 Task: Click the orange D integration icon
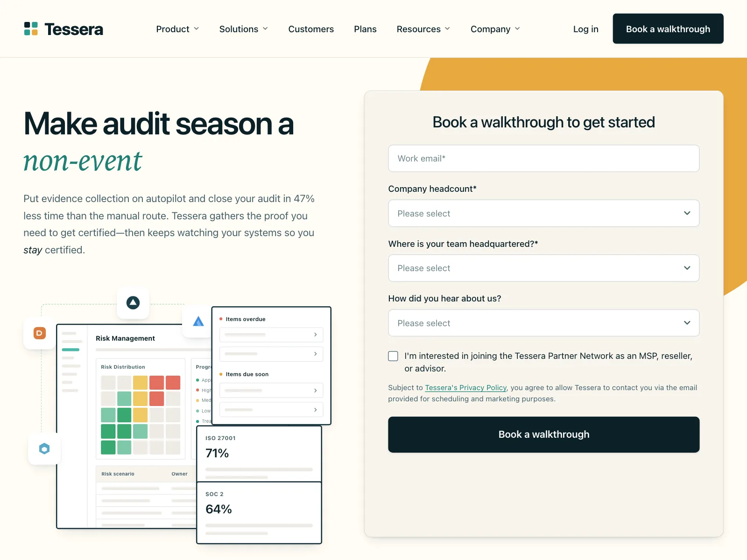pos(40,333)
